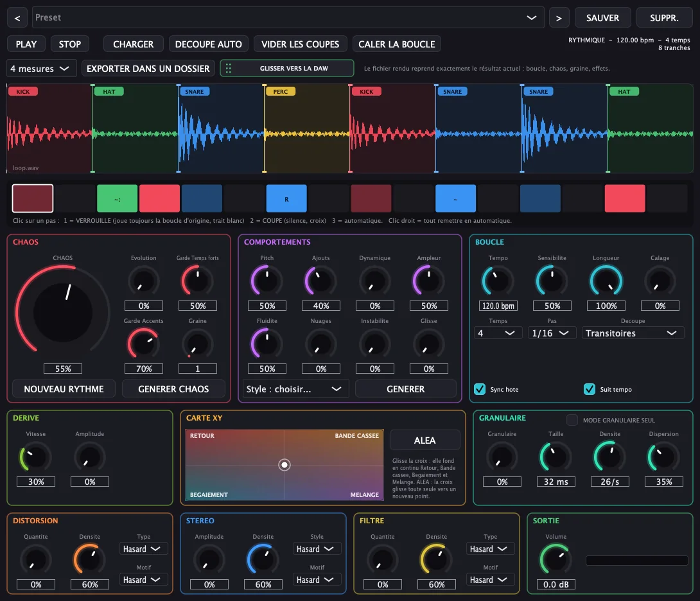Uncheck the Sync hote checkbox

tap(480, 389)
